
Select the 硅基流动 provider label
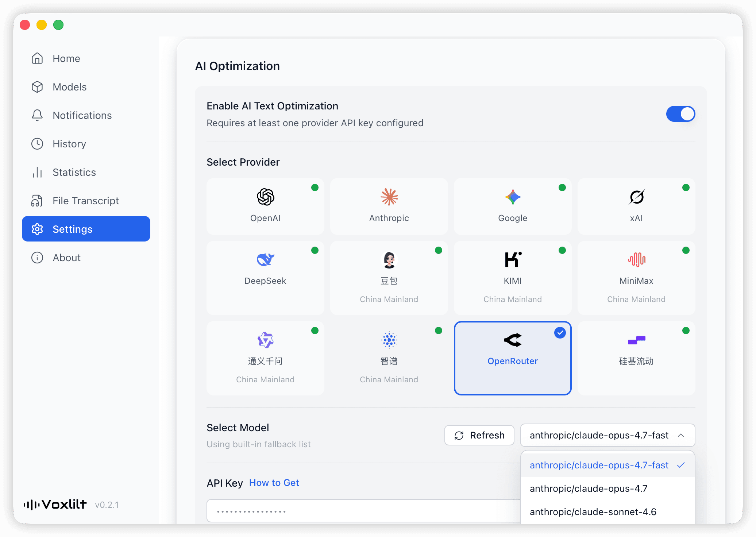point(636,361)
